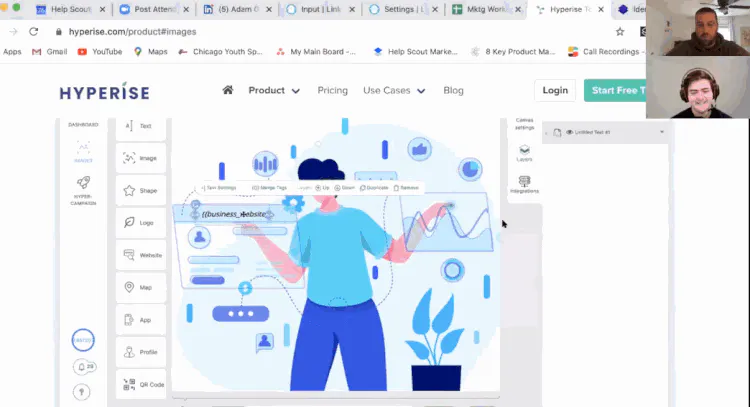This screenshot has height=407, width=750.
Task: Go to Dashboard in left sidebar
Action: click(83, 124)
